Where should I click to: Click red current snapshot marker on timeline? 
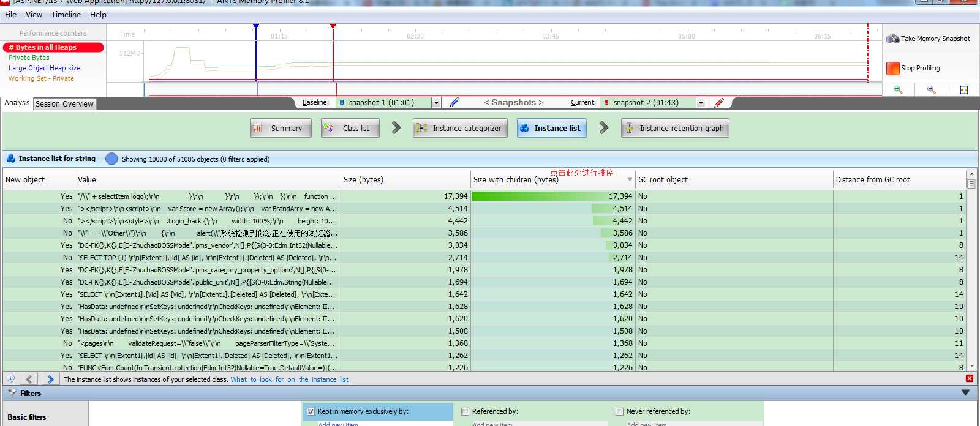click(x=333, y=26)
